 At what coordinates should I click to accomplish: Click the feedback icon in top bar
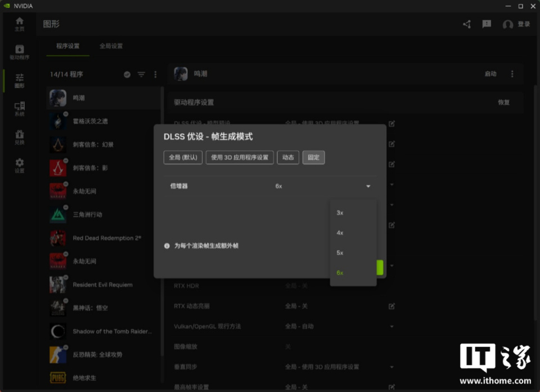click(487, 24)
